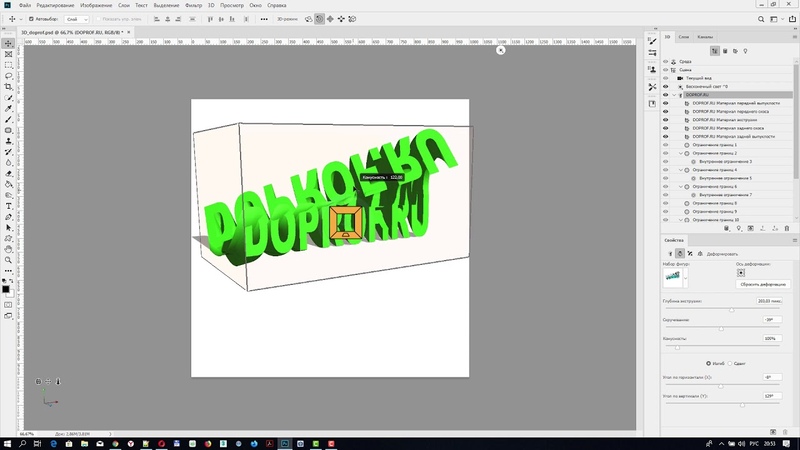Select the Crop tool
The image size is (800, 450).
coord(8,87)
